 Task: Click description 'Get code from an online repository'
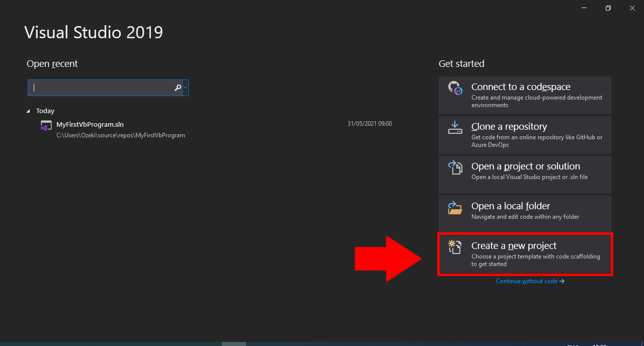(x=537, y=141)
